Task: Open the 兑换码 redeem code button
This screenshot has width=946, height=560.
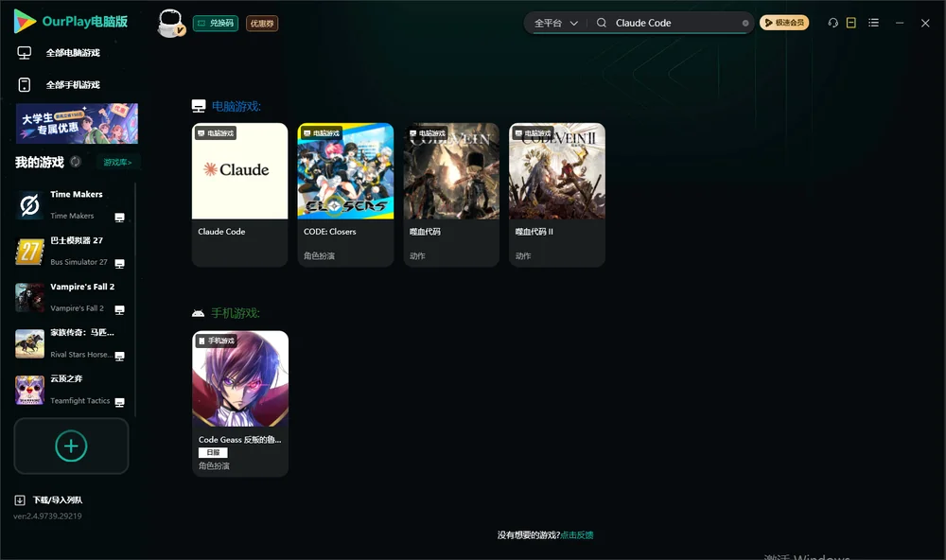Action: 216,24
